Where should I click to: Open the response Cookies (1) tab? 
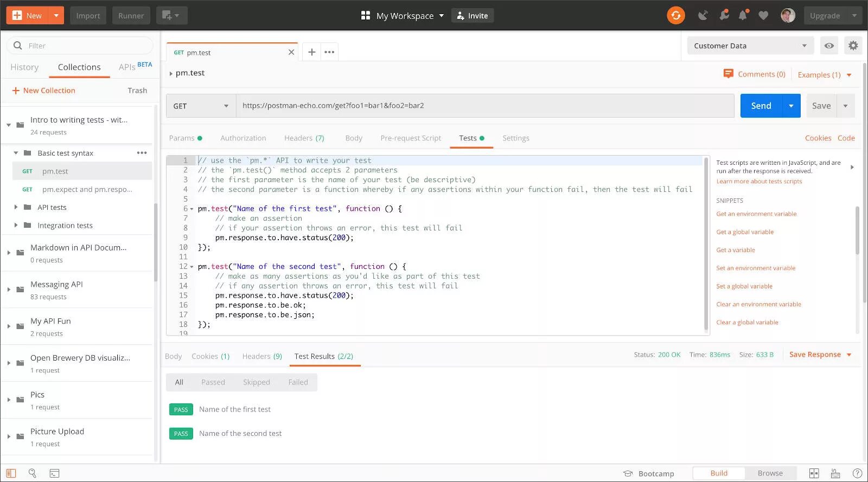tap(210, 356)
